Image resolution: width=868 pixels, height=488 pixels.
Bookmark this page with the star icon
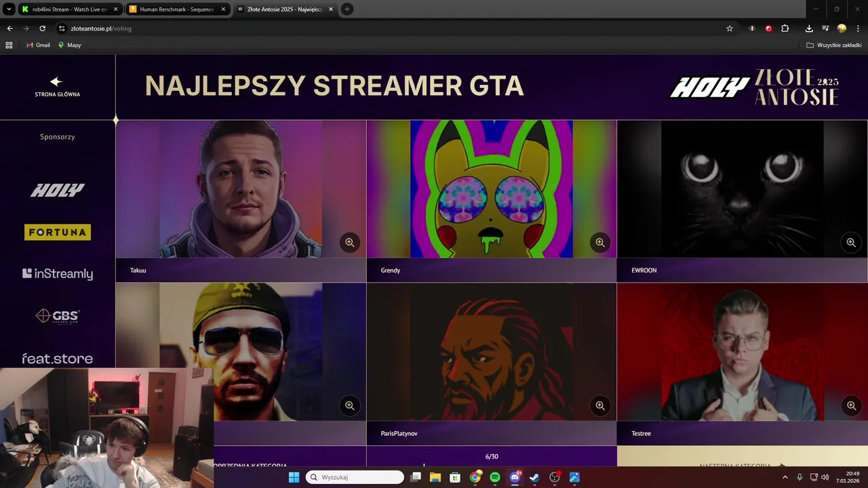pos(730,28)
